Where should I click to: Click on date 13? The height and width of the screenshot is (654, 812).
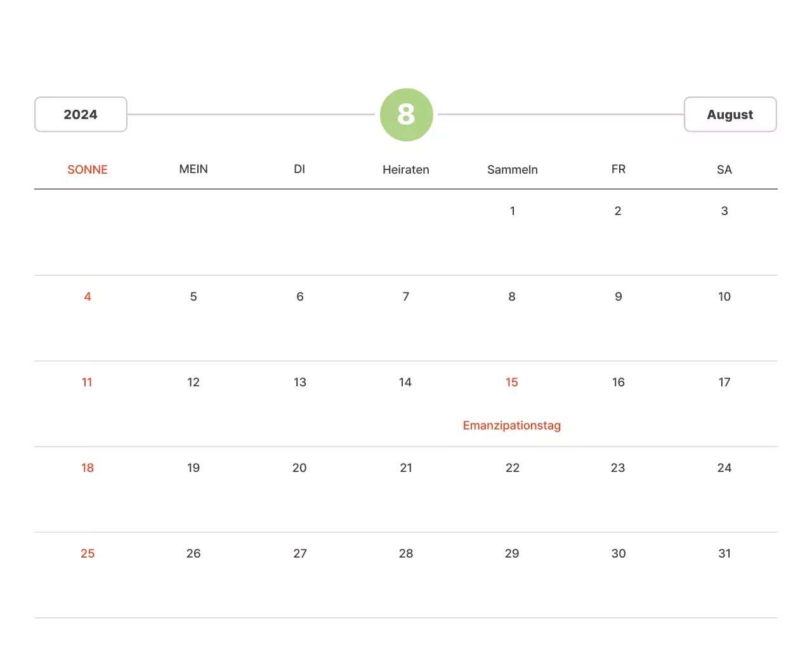click(299, 382)
